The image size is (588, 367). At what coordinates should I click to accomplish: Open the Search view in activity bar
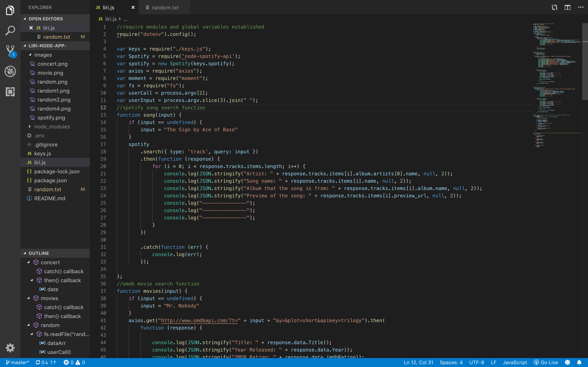coord(10,31)
